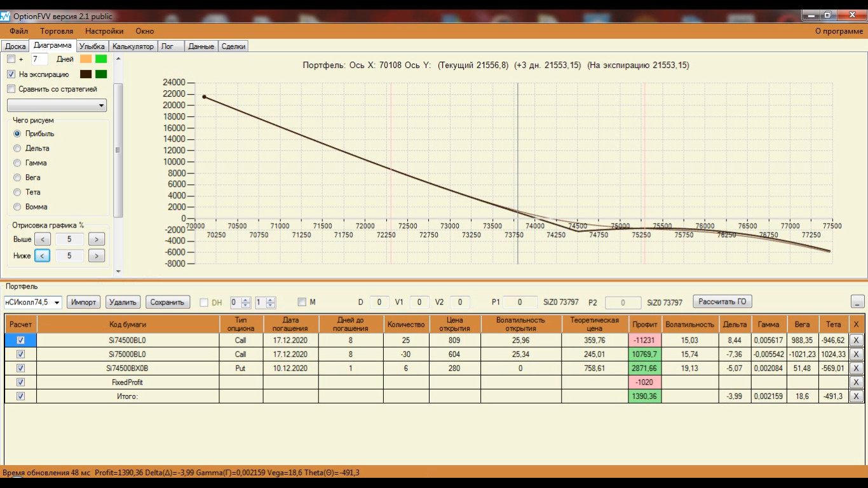
Task: Open the Торговля menu
Action: pos(57,30)
